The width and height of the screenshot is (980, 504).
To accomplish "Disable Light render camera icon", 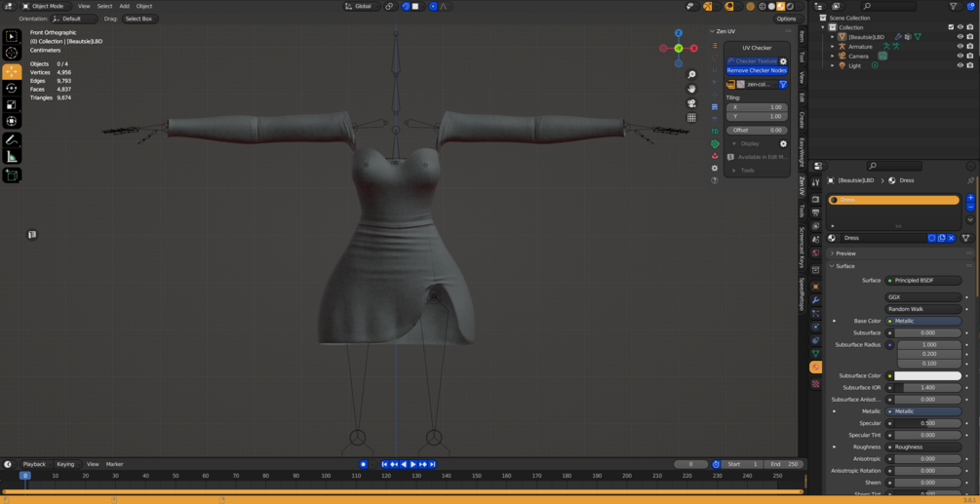I will (970, 65).
